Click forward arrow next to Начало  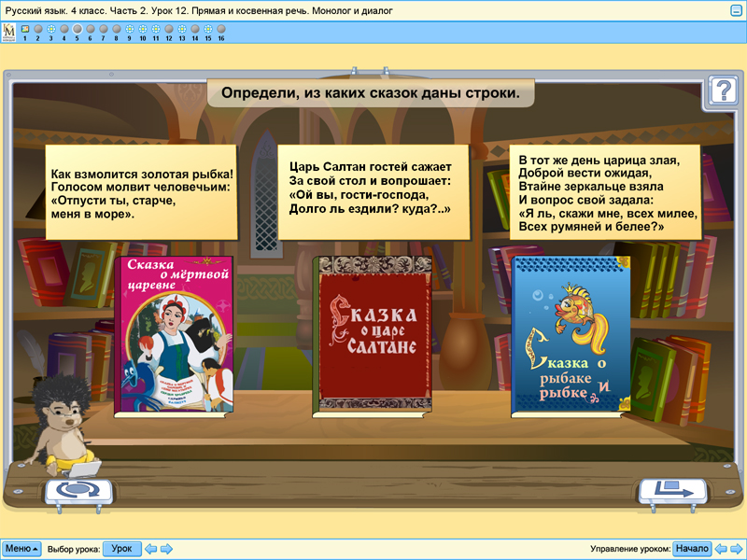(737, 549)
